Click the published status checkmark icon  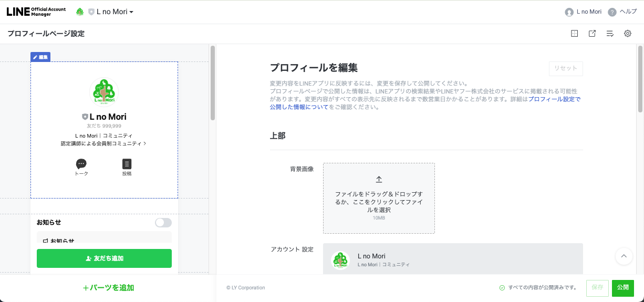click(502, 288)
